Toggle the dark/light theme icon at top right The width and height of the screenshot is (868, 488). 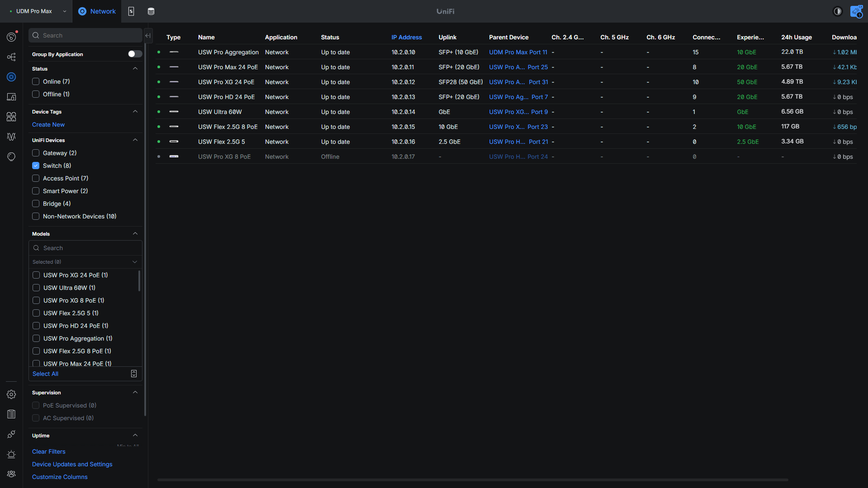click(x=838, y=11)
